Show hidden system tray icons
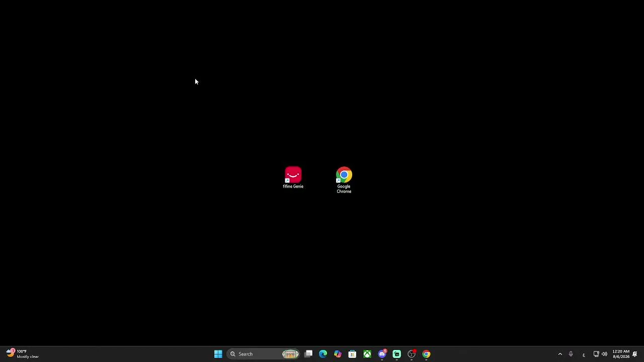 (x=560, y=354)
